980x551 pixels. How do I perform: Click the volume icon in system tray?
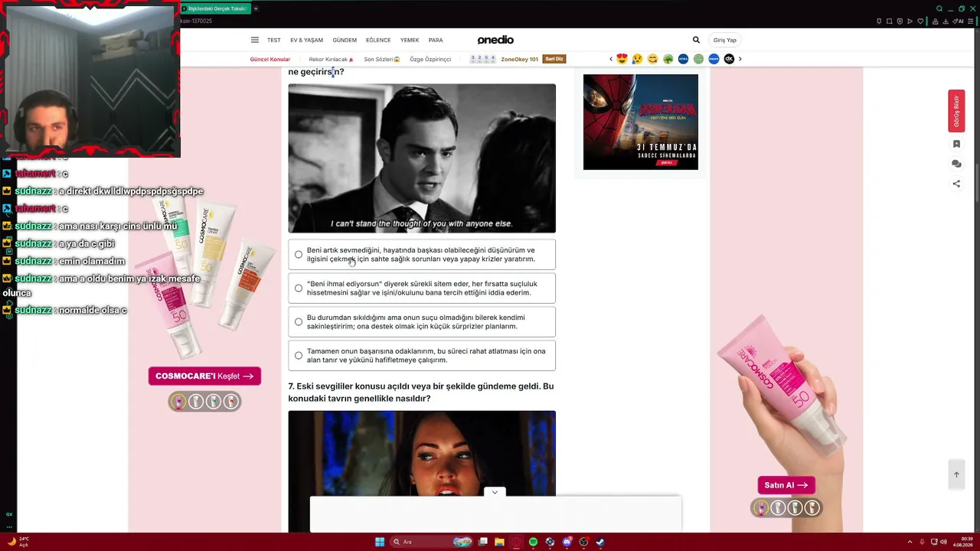(x=943, y=542)
